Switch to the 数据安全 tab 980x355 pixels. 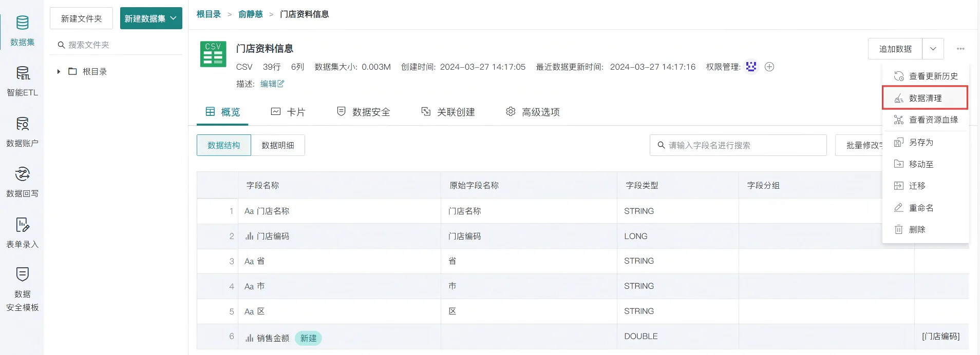click(363, 112)
